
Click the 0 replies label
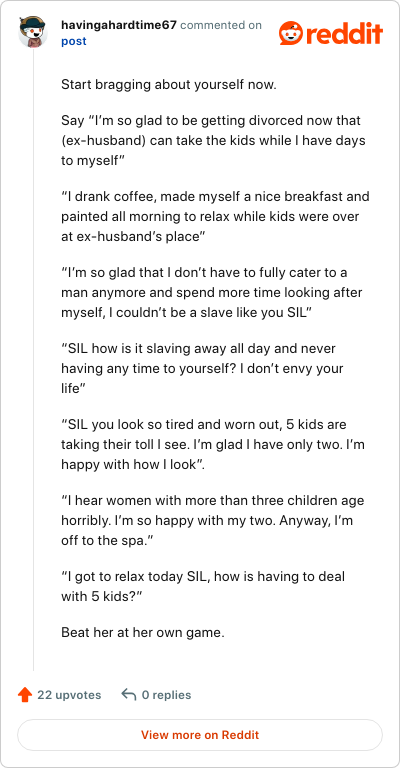[166, 695]
